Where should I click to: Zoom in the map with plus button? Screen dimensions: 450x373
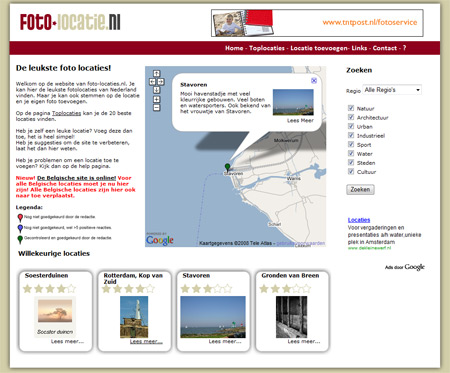coord(156,99)
